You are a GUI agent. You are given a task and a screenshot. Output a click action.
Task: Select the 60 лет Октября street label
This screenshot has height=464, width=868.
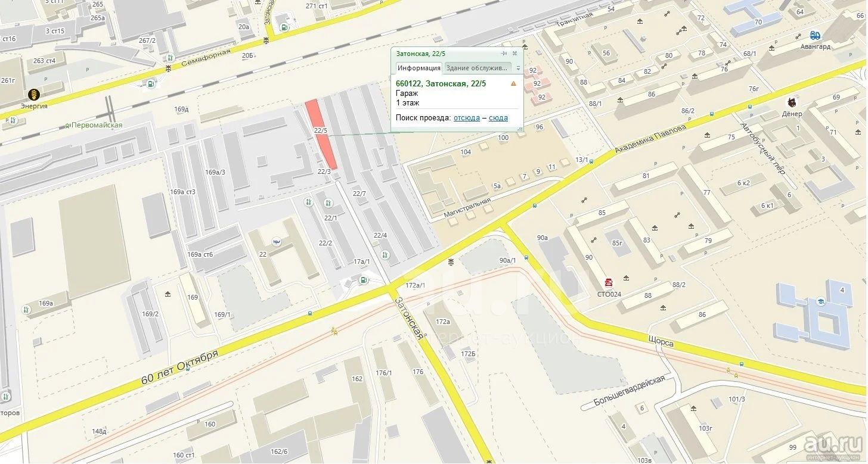pos(179,367)
